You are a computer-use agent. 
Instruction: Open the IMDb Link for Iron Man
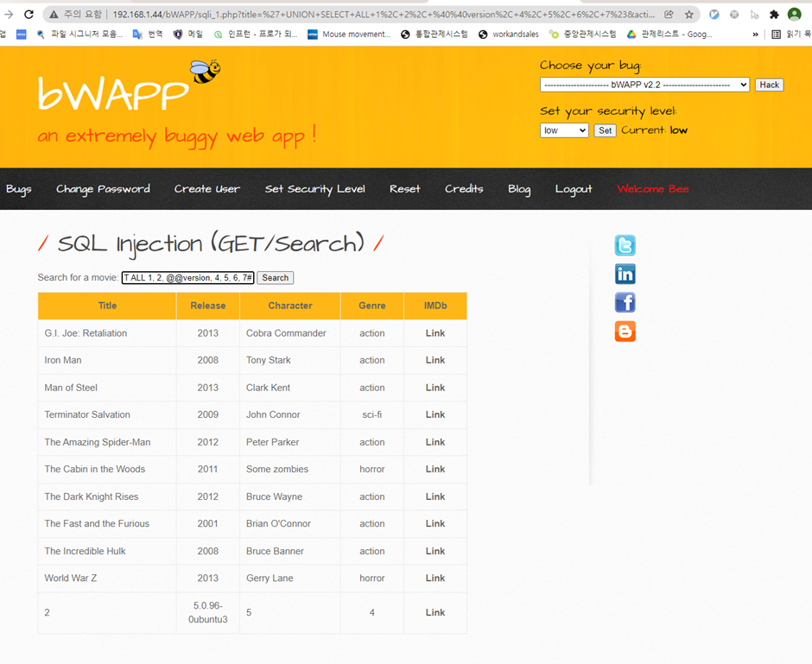click(435, 360)
